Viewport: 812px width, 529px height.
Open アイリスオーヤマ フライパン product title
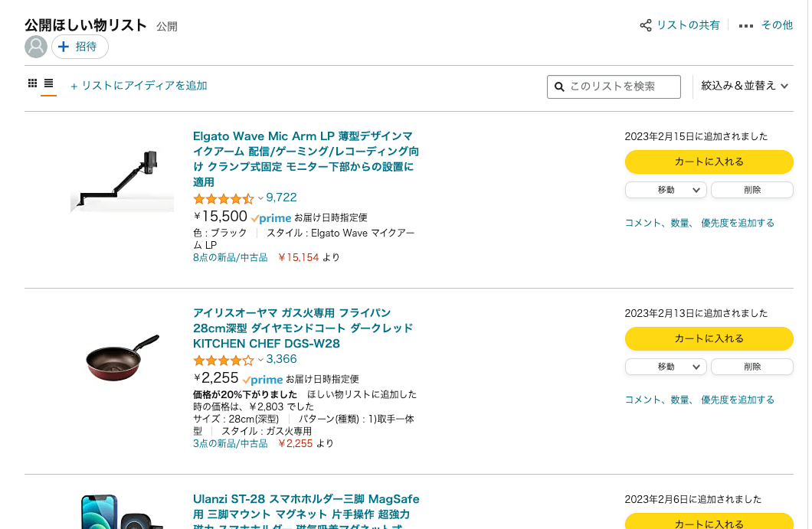click(303, 328)
